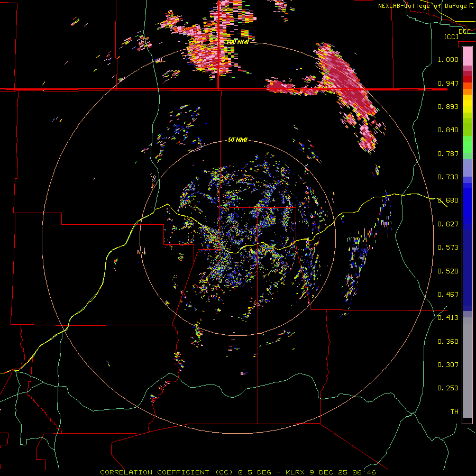Select the 0.467 scale label
The image size is (476, 476).
point(448,295)
